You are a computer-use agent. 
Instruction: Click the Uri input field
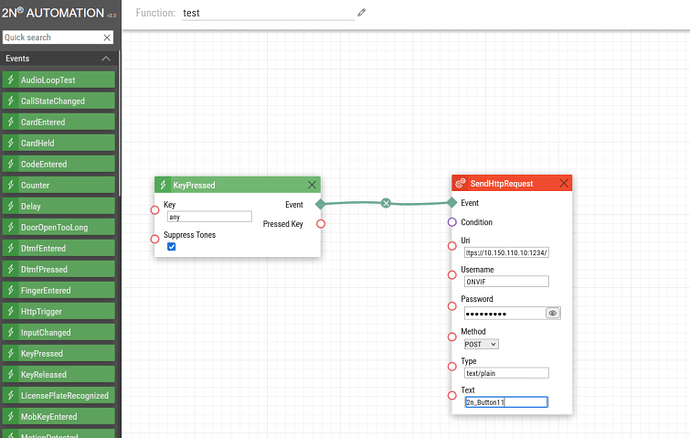coord(507,253)
